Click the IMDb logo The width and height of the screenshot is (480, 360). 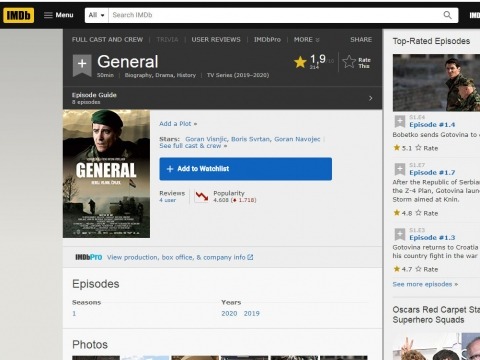pyautogui.click(x=19, y=15)
